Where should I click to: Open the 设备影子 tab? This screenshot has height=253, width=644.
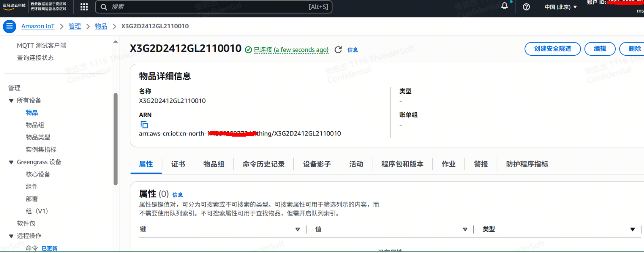click(317, 164)
